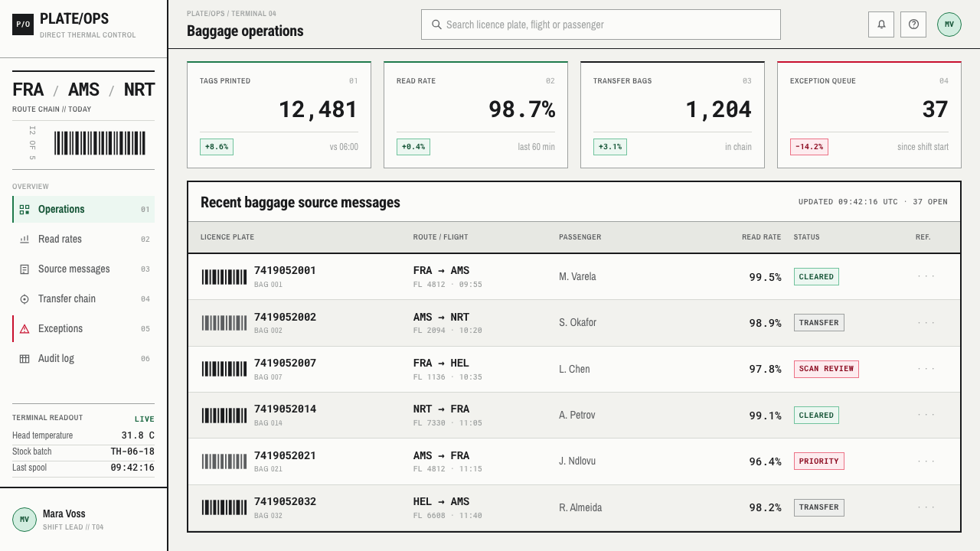Click the Audit log table icon

click(24, 359)
